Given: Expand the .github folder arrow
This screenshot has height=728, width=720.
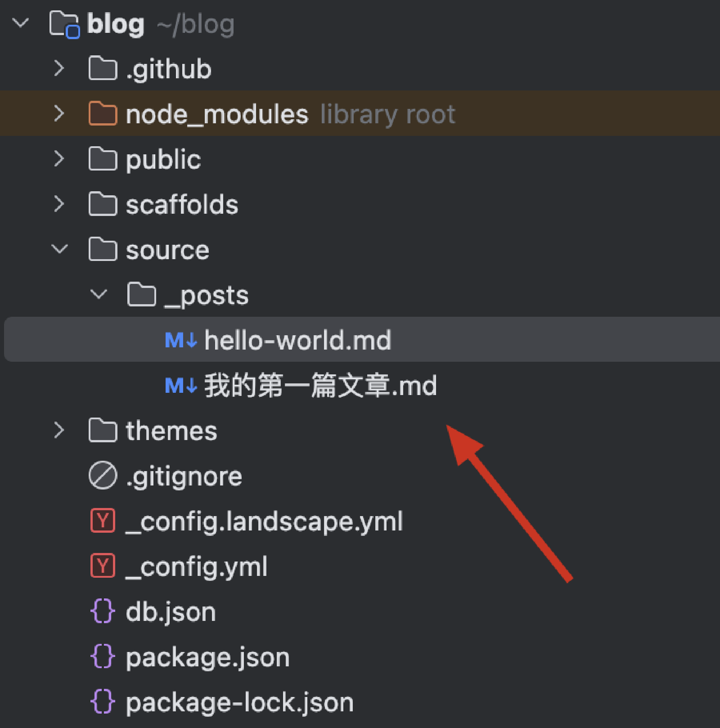Looking at the screenshot, I should (59, 68).
